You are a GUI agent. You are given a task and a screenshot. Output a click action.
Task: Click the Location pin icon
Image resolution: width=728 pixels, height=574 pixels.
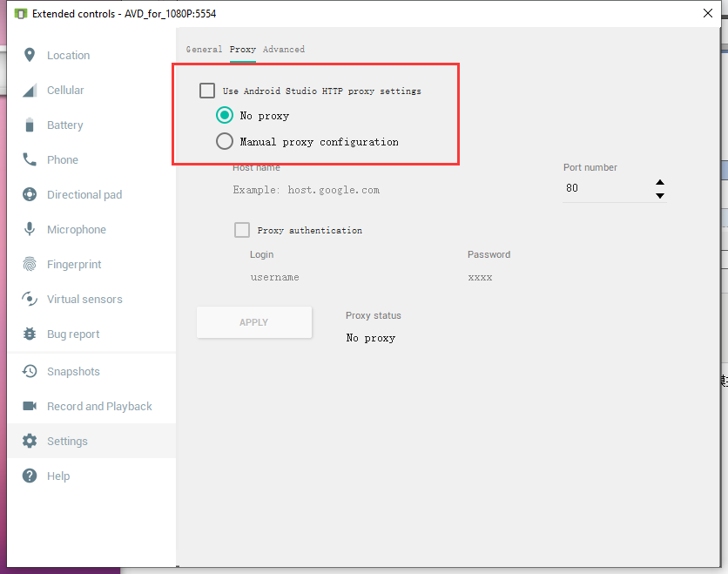click(x=30, y=55)
